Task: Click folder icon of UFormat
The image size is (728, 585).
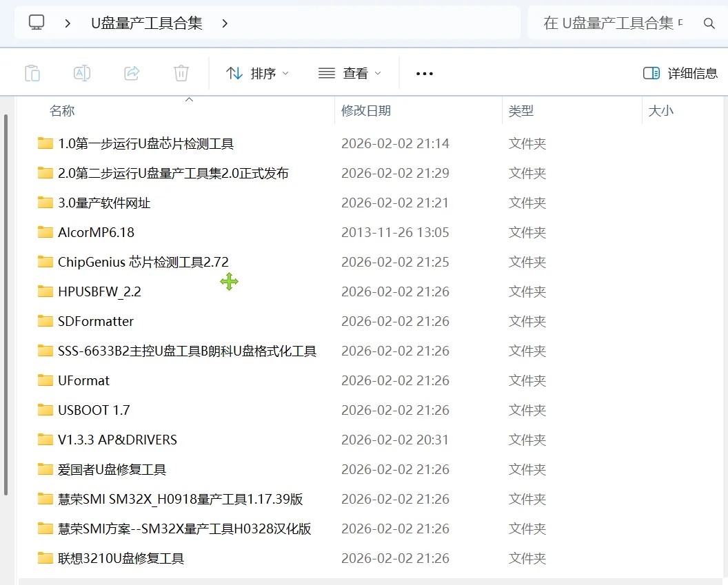Action: pyautogui.click(x=45, y=380)
